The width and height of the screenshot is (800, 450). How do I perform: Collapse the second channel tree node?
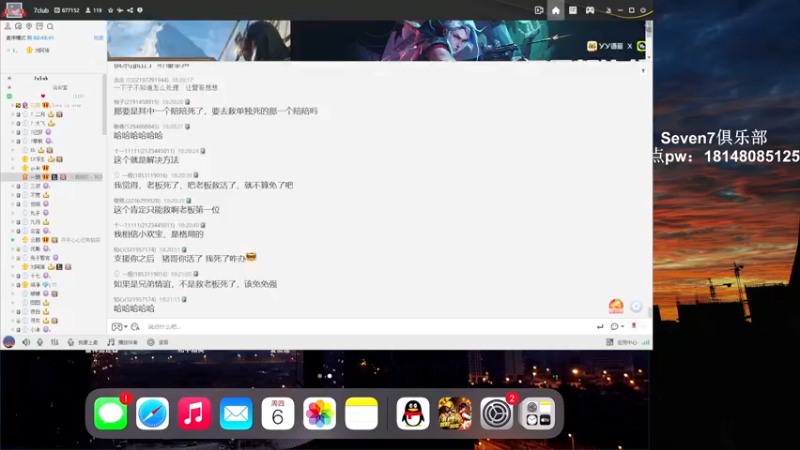point(9,87)
